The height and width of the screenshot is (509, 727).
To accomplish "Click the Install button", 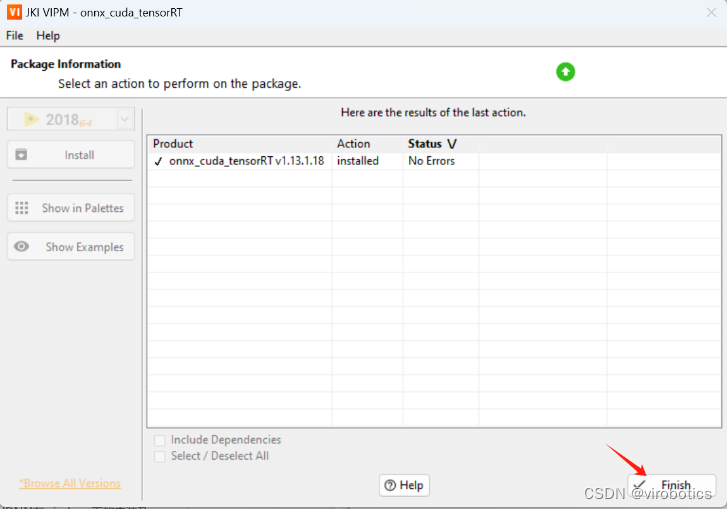I will click(71, 155).
